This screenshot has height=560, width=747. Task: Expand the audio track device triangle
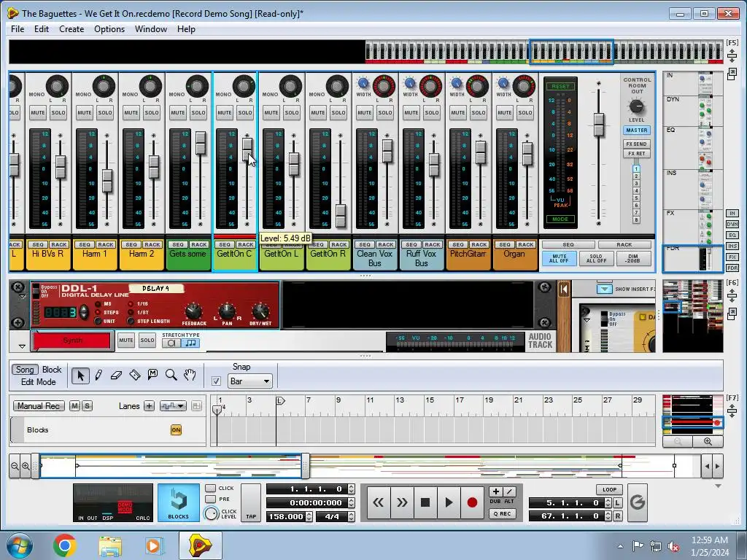coord(22,346)
